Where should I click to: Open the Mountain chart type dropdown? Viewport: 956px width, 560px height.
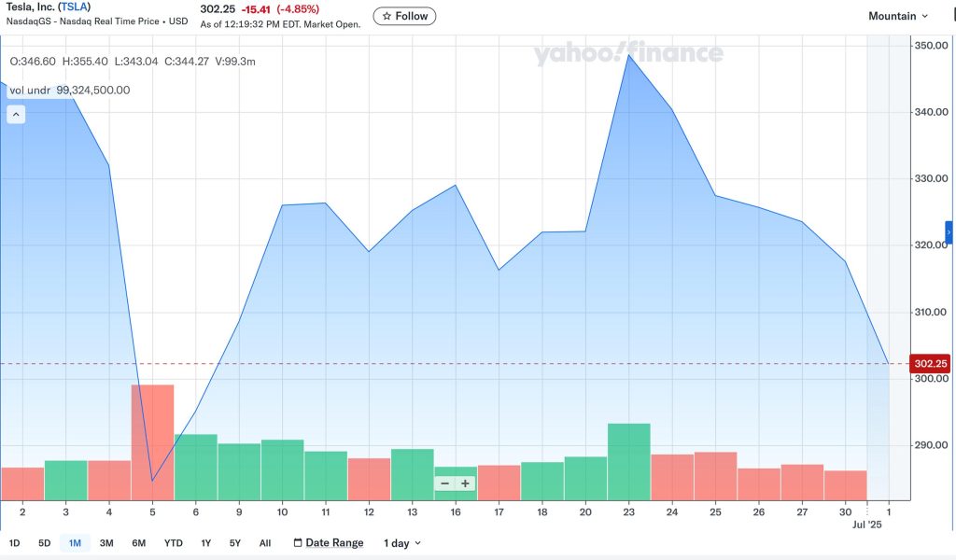pyautogui.click(x=897, y=16)
